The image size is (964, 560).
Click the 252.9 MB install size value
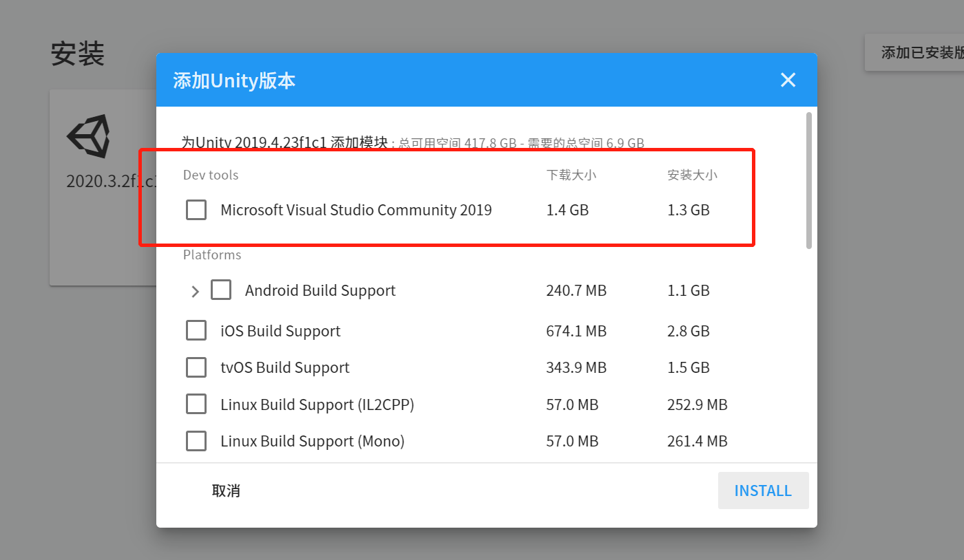tap(698, 405)
